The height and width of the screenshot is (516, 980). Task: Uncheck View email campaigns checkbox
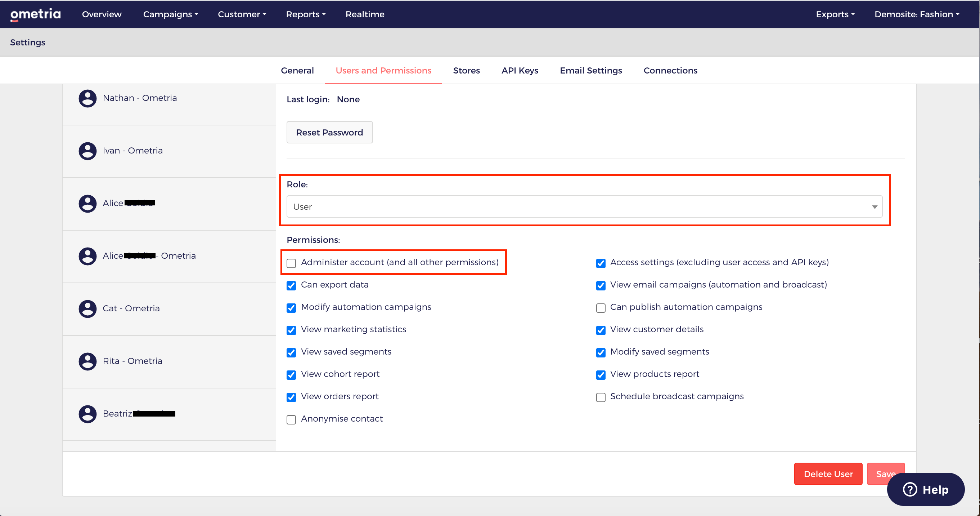[x=601, y=286]
